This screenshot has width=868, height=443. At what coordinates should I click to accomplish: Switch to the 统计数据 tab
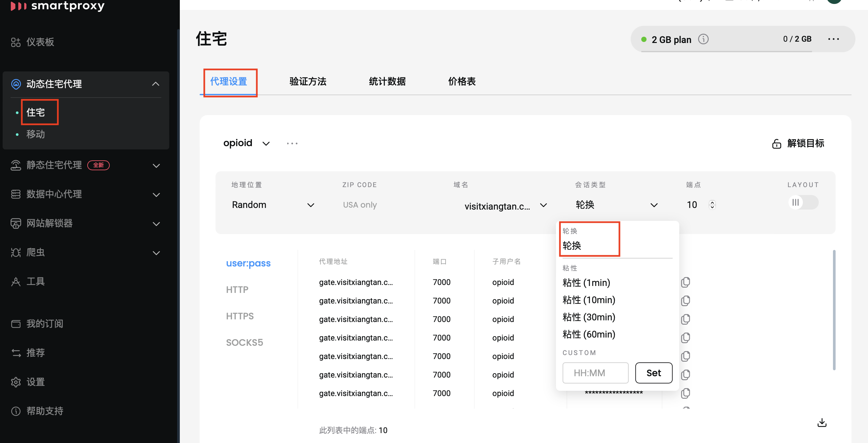(x=387, y=82)
